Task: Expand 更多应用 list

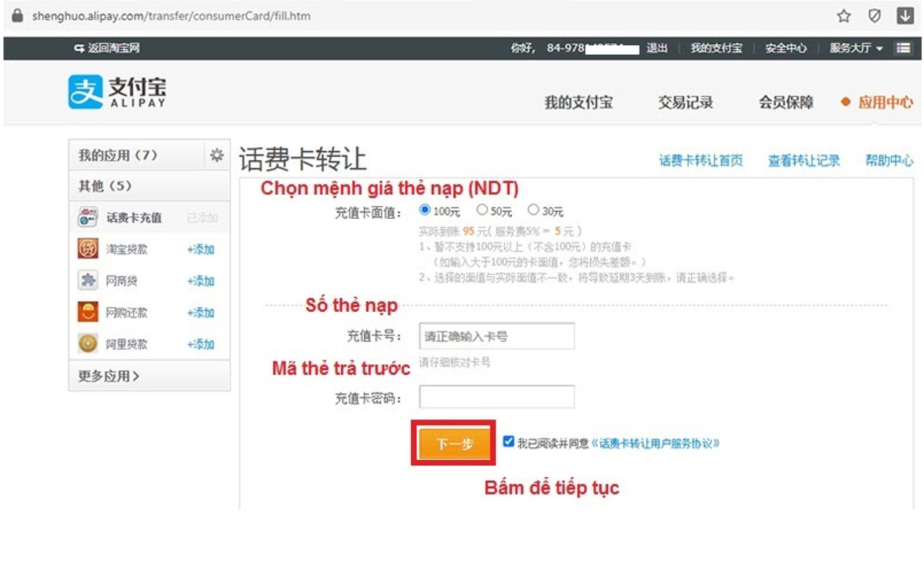Action: tap(109, 376)
